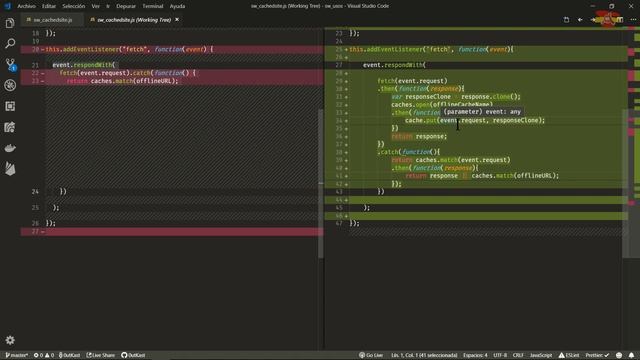Open the Archivo menu
The image size is (640, 360).
(27, 6)
